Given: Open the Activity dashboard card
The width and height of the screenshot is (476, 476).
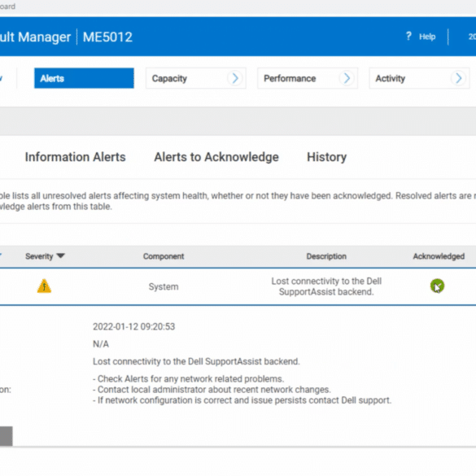Looking at the screenshot, I should coord(419,78).
